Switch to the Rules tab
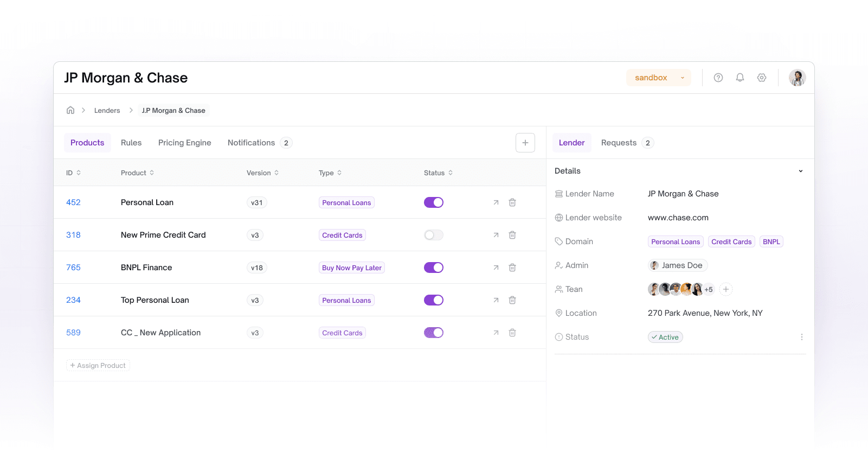This screenshot has height=452, width=868. [x=131, y=143]
